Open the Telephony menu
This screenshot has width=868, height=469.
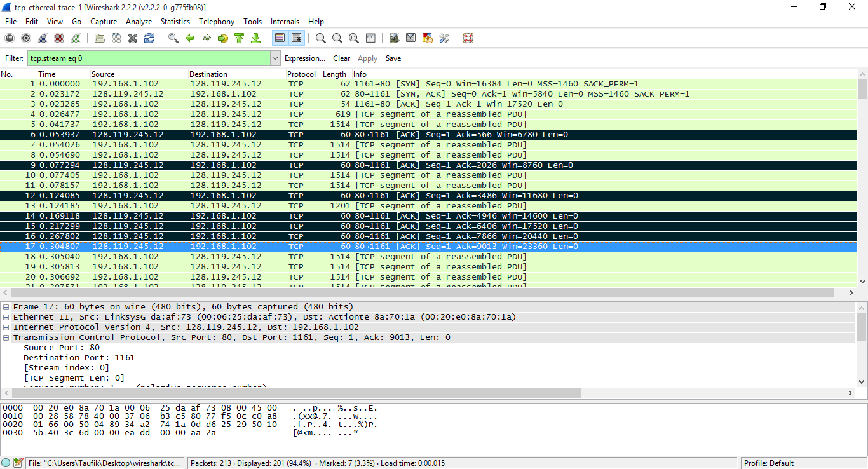pyautogui.click(x=217, y=22)
